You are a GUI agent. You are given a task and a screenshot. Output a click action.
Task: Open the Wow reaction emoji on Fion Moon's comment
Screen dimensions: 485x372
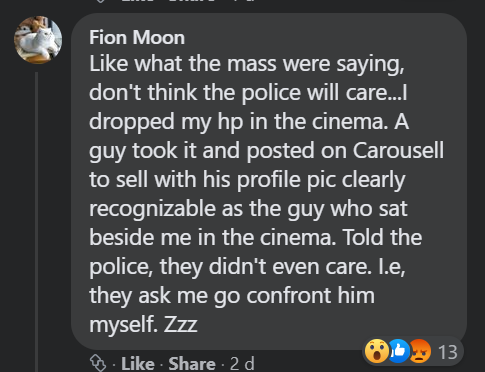(377, 351)
